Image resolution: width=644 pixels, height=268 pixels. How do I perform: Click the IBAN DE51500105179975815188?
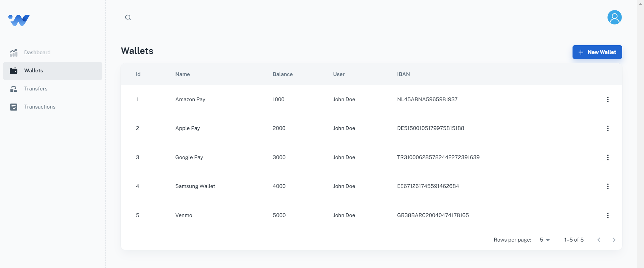click(x=431, y=128)
